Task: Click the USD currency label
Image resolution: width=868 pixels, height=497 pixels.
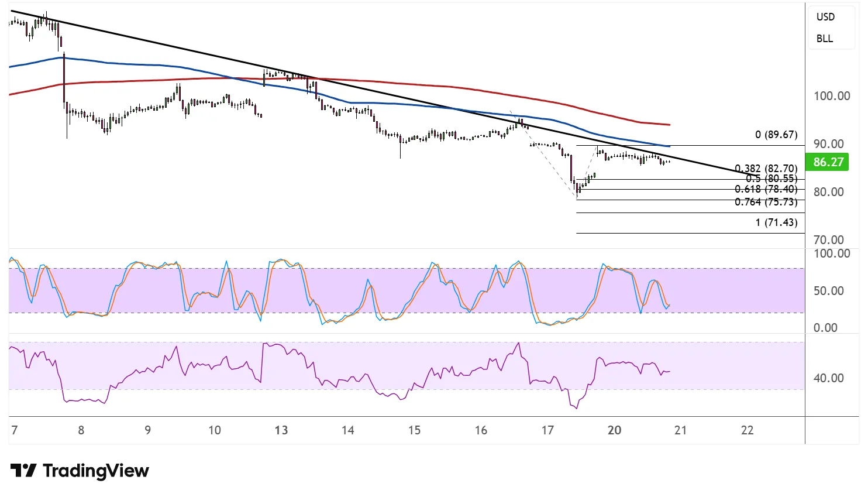Action: point(825,17)
